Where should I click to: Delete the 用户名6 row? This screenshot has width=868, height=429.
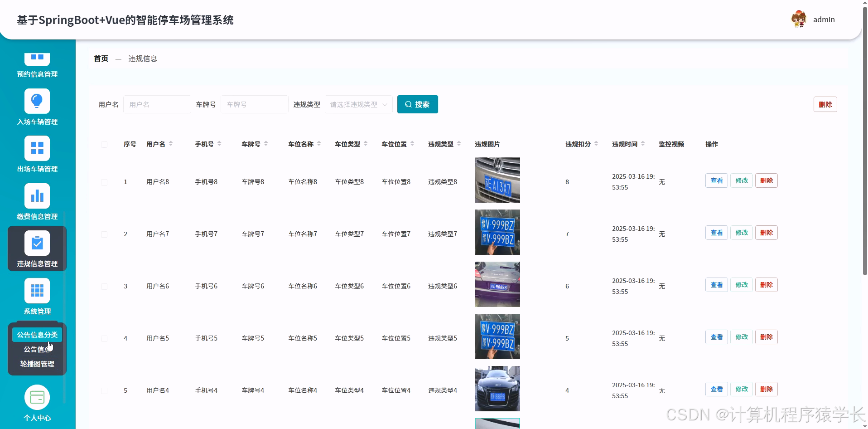click(x=767, y=285)
